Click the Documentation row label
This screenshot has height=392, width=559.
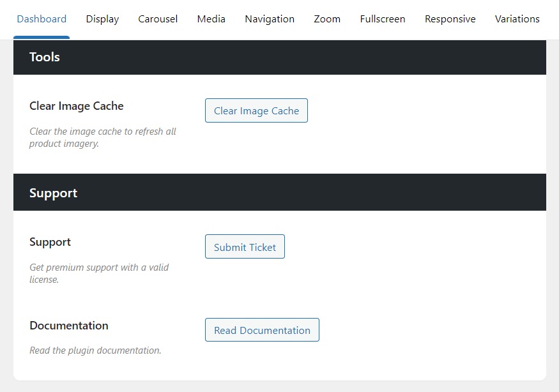click(x=69, y=326)
